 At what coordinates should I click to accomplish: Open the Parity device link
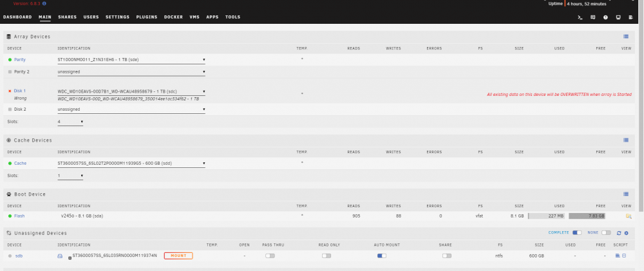pos(20,59)
